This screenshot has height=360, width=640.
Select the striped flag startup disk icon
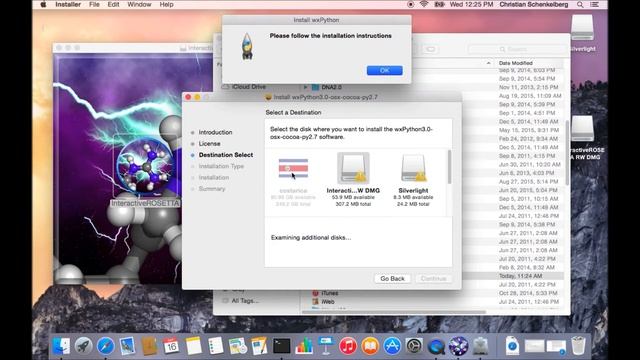tap(293, 168)
